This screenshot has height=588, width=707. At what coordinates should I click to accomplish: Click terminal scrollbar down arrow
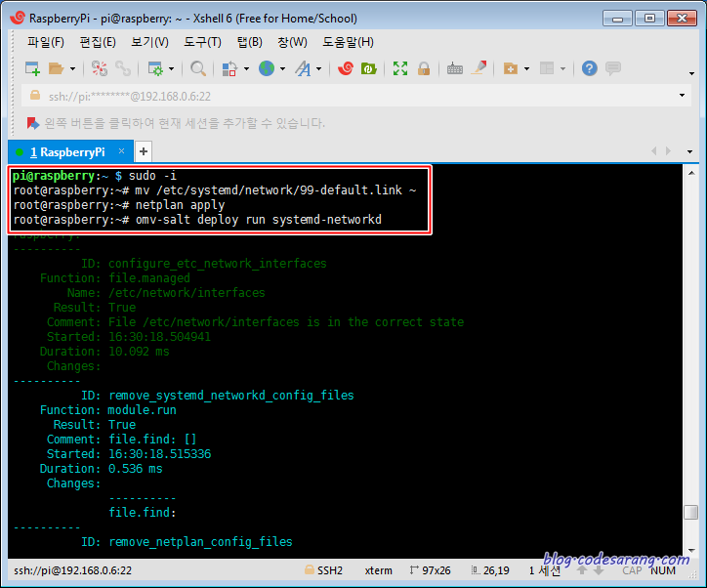click(x=691, y=551)
